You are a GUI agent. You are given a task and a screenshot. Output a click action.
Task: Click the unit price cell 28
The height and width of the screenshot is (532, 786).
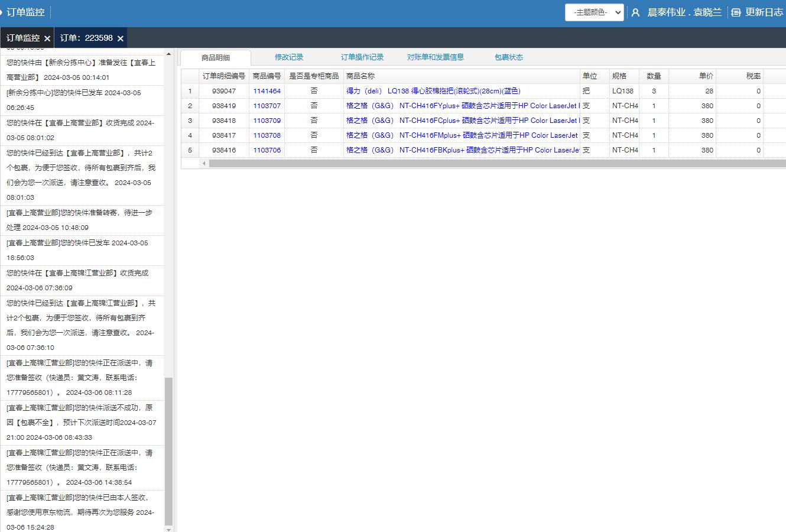click(692, 91)
